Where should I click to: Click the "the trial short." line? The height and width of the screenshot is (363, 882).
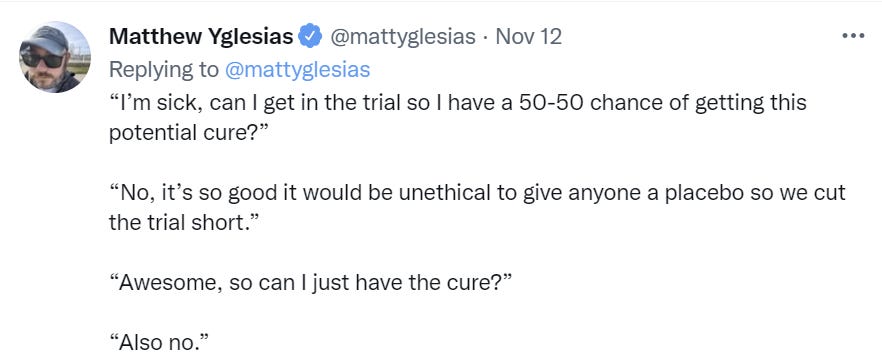(x=183, y=223)
